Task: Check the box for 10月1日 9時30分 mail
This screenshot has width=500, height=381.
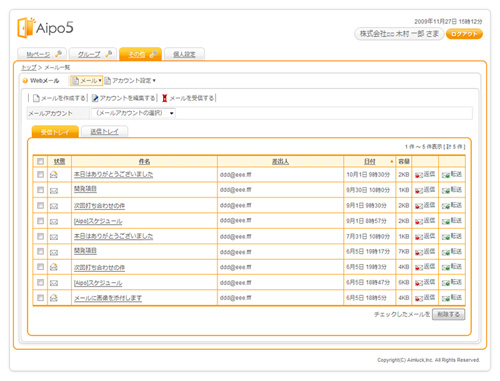Action: pos(40,174)
